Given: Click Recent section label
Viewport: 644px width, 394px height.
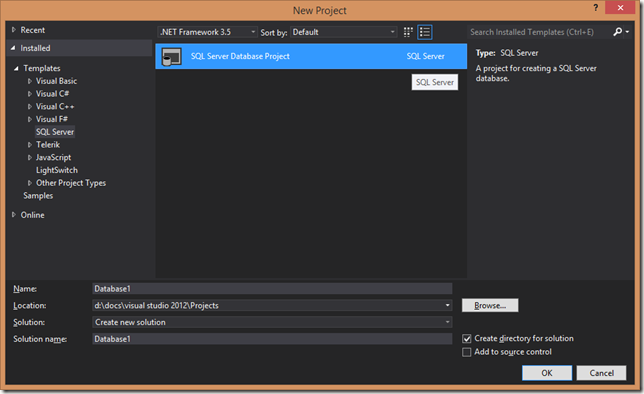Looking at the screenshot, I should coord(32,30).
